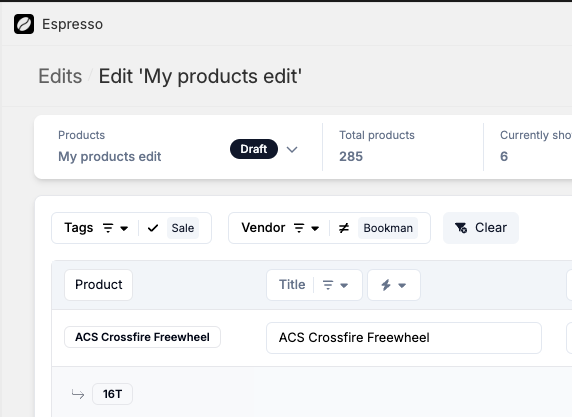Click the ACS Crossfire Freewheel title input
The width and height of the screenshot is (572, 417).
click(x=404, y=338)
